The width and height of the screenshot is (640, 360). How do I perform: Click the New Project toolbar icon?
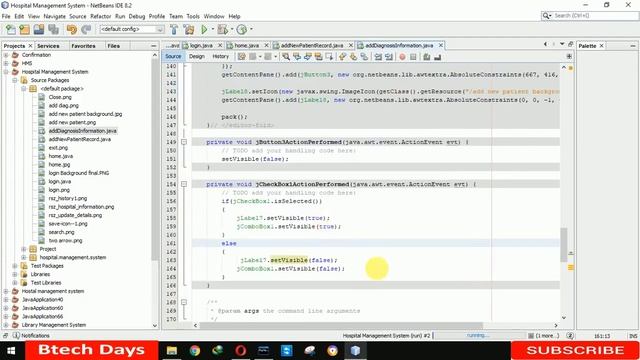pyautogui.click(x=24, y=29)
